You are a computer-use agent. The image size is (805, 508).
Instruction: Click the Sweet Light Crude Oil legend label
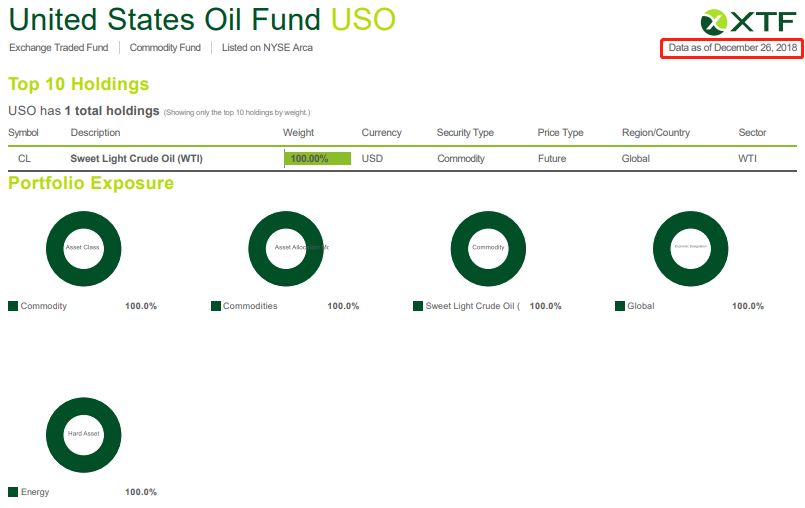click(472, 306)
